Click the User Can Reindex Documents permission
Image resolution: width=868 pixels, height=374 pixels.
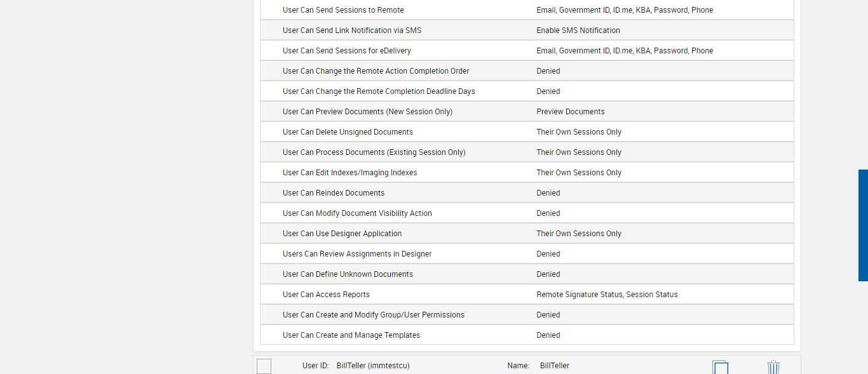click(334, 193)
